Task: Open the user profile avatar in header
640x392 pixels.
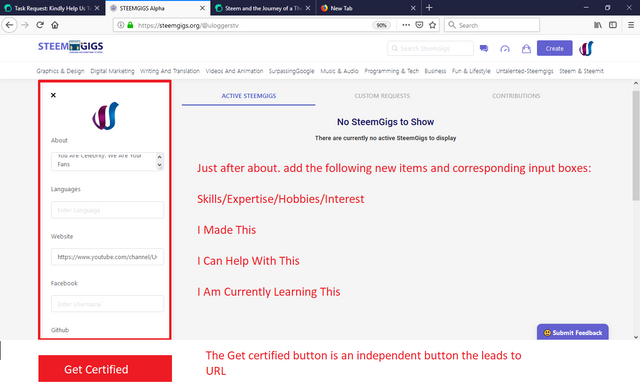Action: click(x=586, y=49)
